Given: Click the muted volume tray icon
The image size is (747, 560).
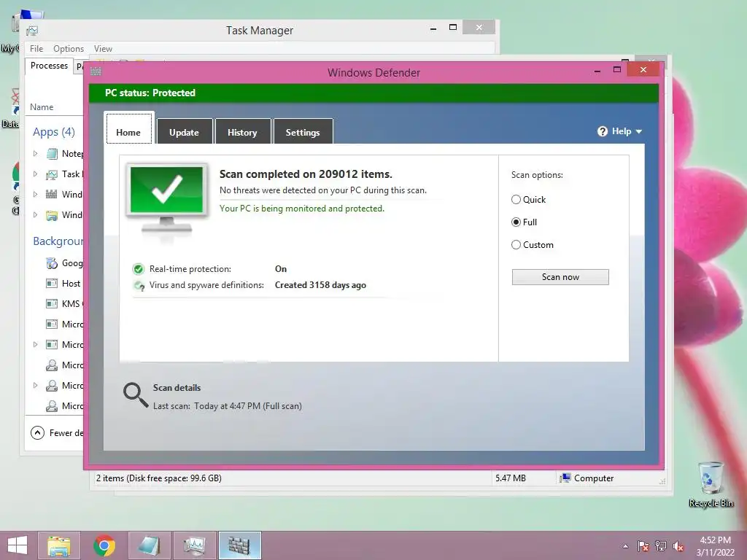Looking at the screenshot, I should tap(678, 546).
